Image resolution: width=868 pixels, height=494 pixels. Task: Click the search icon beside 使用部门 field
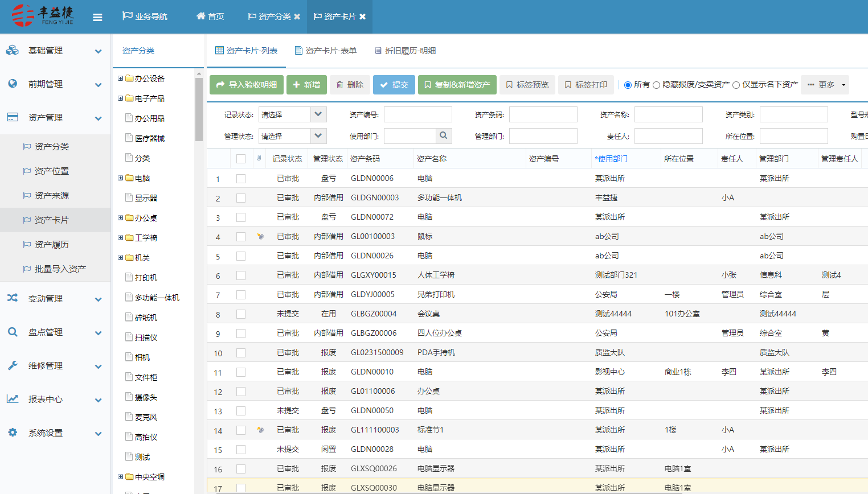[x=444, y=135]
